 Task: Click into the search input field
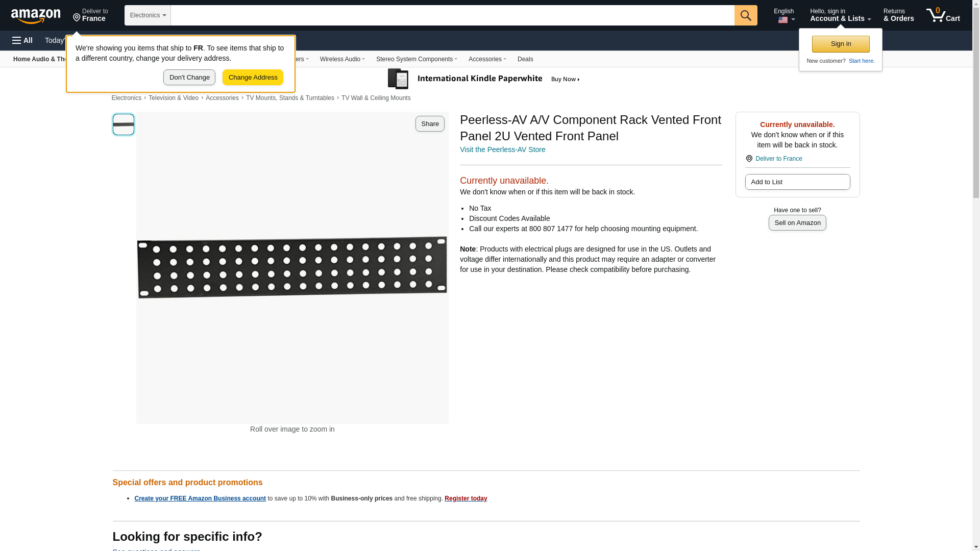point(452,15)
